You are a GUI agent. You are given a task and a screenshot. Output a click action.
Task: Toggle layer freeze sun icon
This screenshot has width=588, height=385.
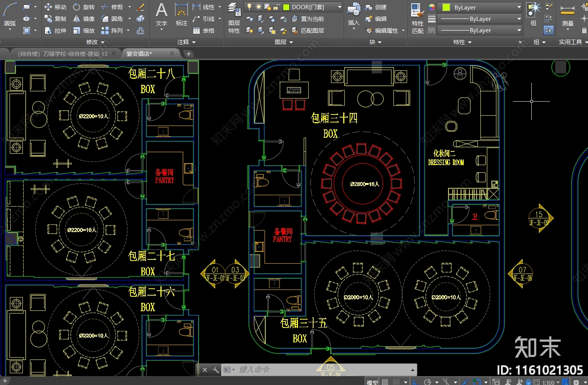click(258, 7)
